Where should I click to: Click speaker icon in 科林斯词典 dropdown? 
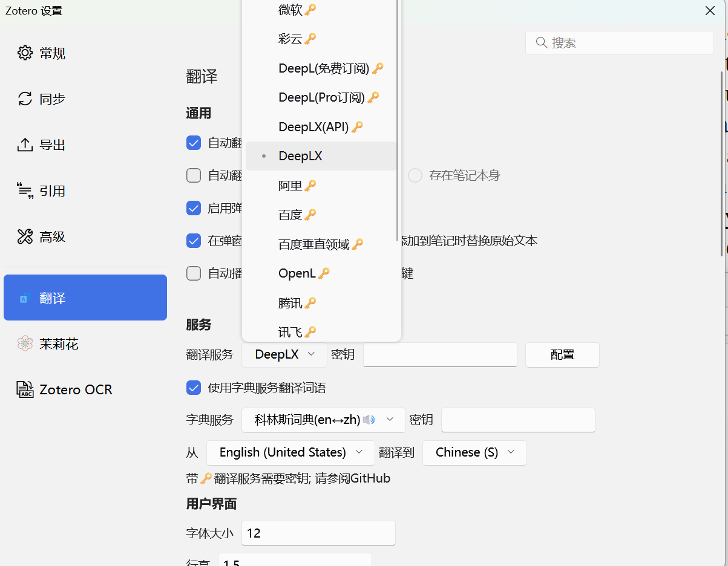pos(369,420)
